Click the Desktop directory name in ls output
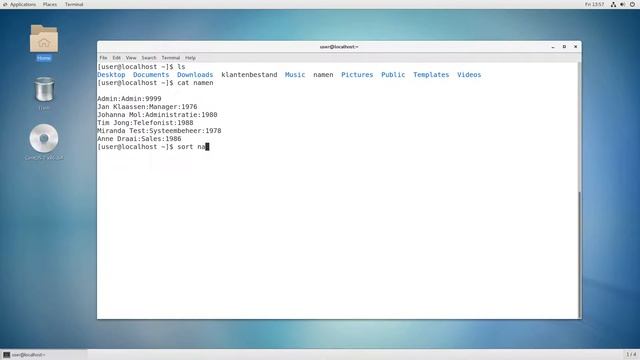The height and width of the screenshot is (360, 640). (x=111, y=75)
